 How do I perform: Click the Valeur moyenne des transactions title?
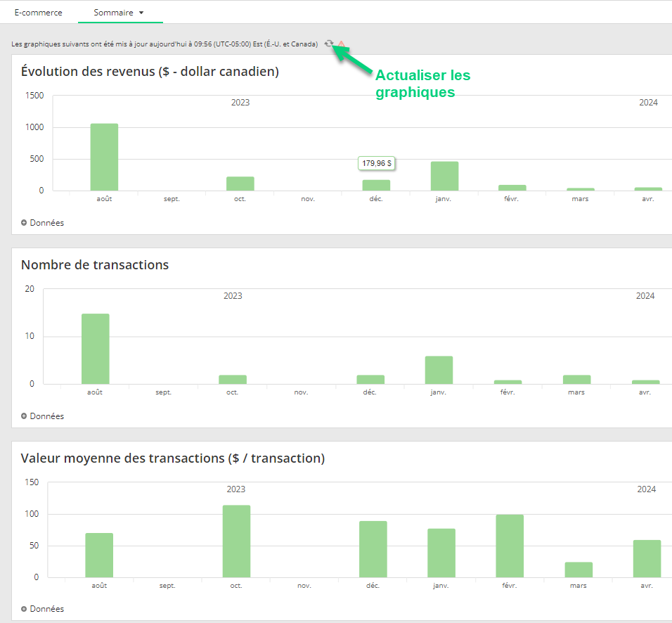point(173,458)
